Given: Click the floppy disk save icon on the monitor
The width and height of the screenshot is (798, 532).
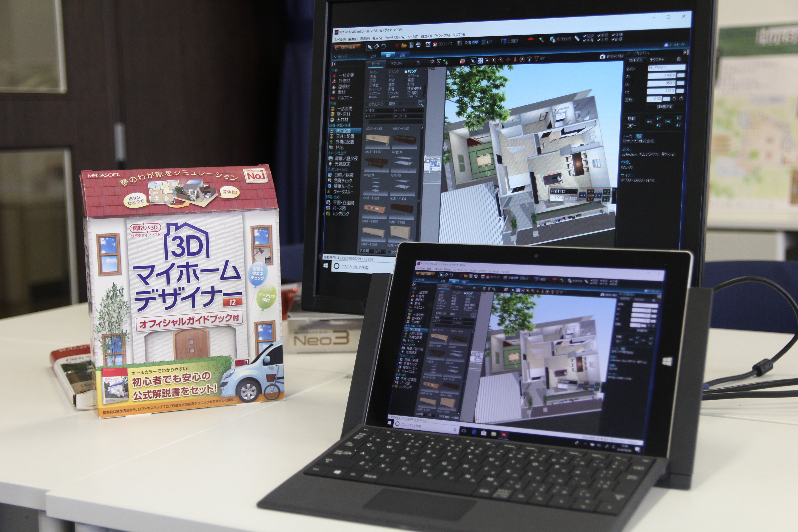Looking at the screenshot, I should 411,45.
